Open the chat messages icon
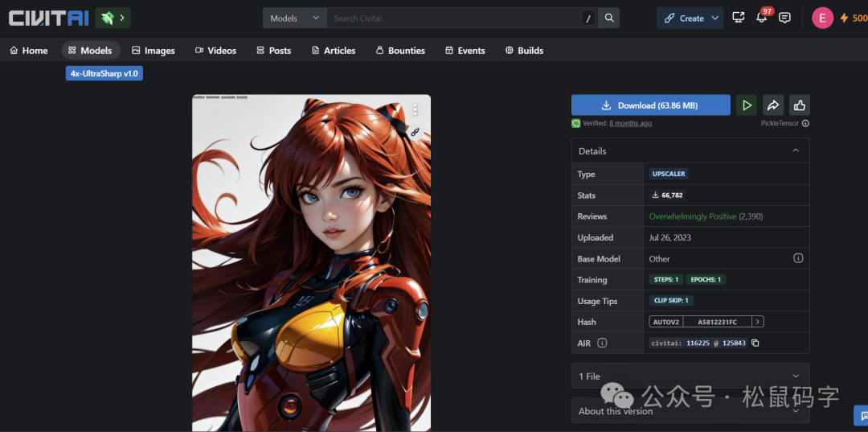Screen dimensions: 868x432 (x=784, y=18)
